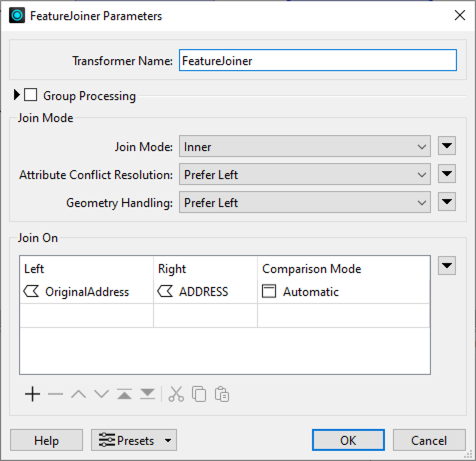Copy selected join row
476x461 pixels.
click(x=199, y=394)
